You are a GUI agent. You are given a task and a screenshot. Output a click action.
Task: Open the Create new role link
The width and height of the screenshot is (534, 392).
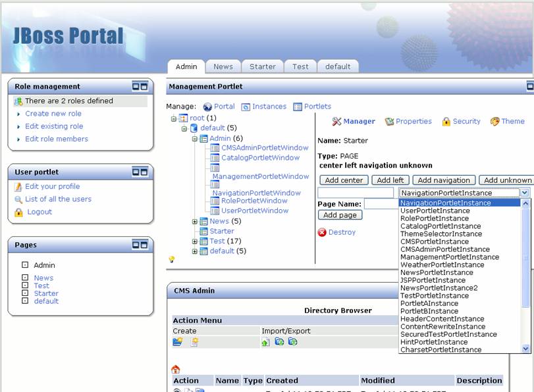(53, 114)
